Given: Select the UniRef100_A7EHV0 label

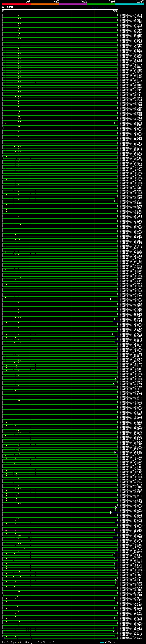Looking at the screenshot, I should tap(131, 532).
